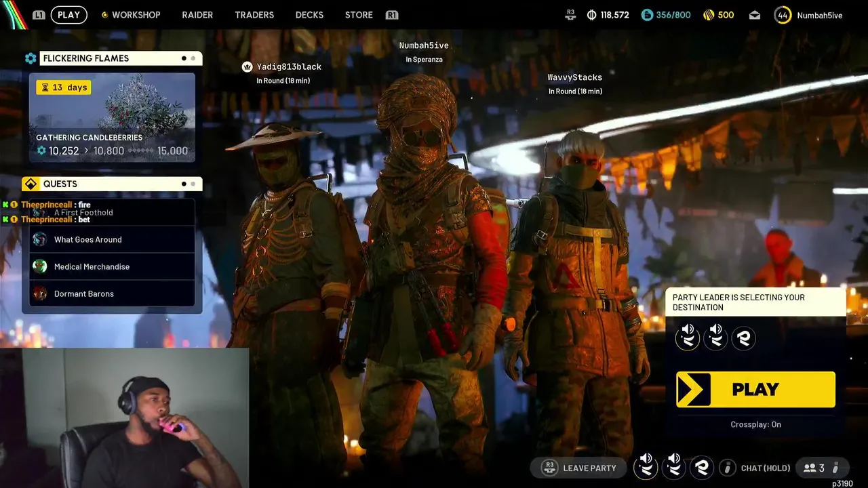Image resolution: width=868 pixels, height=488 pixels.
Task: Open the A First Foothold quest
Action: tap(112, 212)
